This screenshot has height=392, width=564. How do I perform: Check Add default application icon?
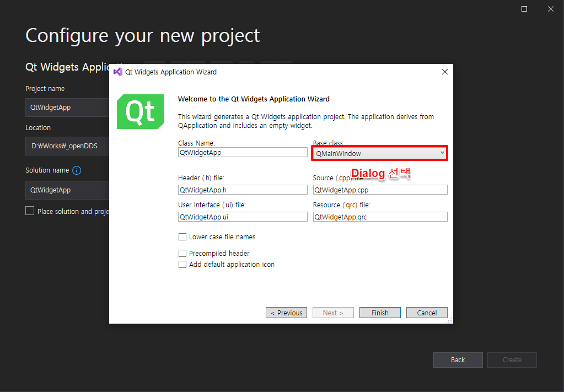pyautogui.click(x=182, y=264)
